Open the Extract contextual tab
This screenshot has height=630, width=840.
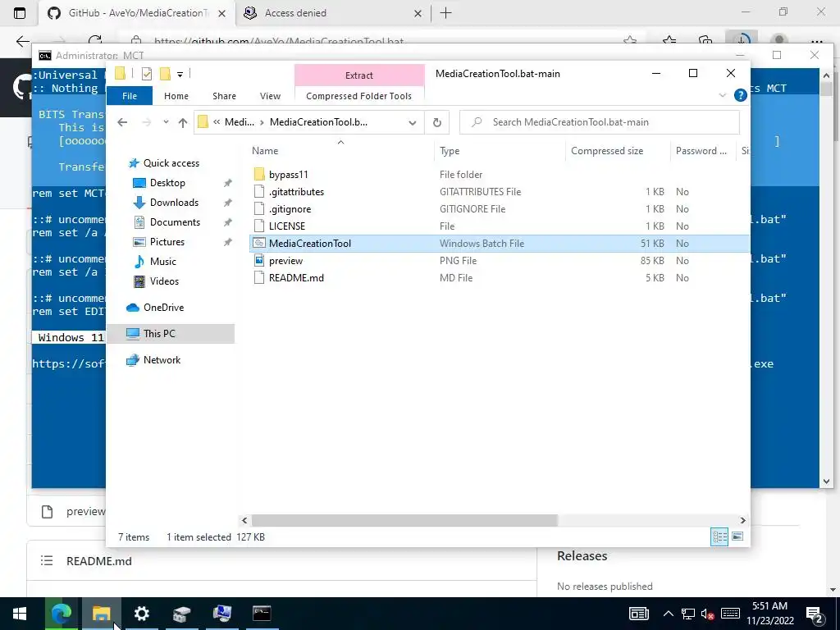359,75
